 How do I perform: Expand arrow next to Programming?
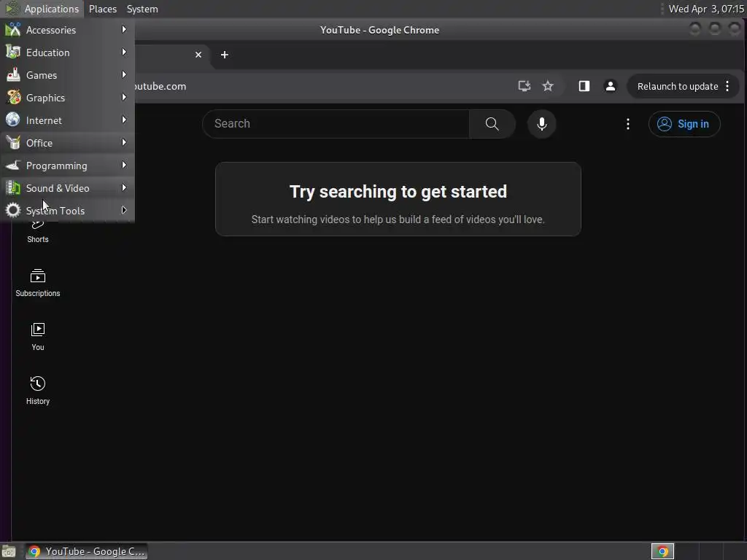pyautogui.click(x=124, y=166)
